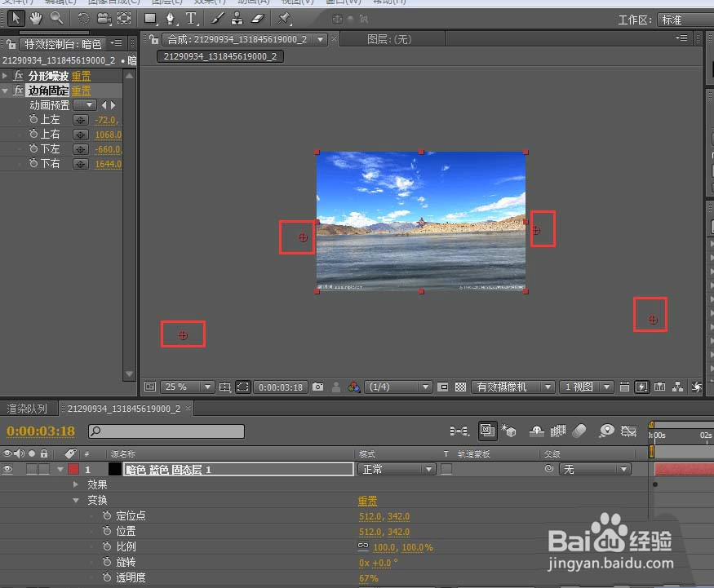Viewport: 714px width, 588px height.
Task: Reset 边角固定 with 重置 link
Action: (x=81, y=91)
